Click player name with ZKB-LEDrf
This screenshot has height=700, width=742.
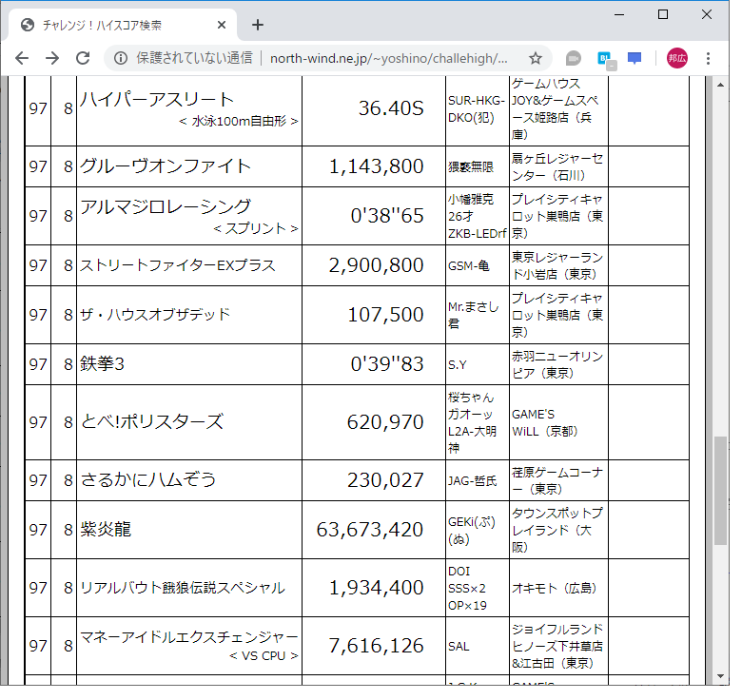pyautogui.click(x=477, y=216)
